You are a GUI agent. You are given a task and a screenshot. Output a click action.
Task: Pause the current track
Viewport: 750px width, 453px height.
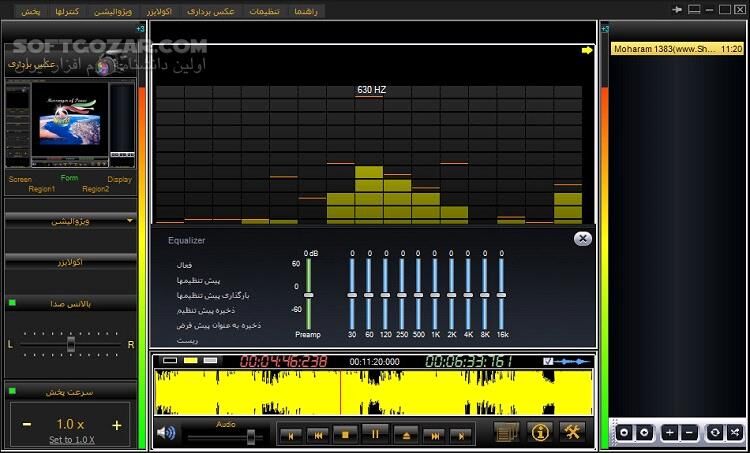(376, 434)
